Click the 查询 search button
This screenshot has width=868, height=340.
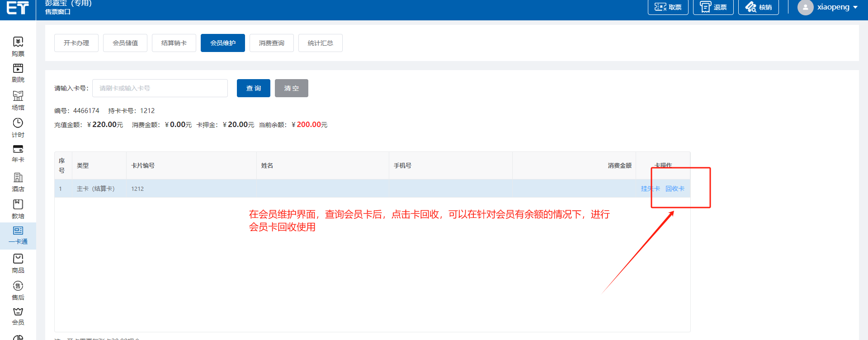[254, 88]
